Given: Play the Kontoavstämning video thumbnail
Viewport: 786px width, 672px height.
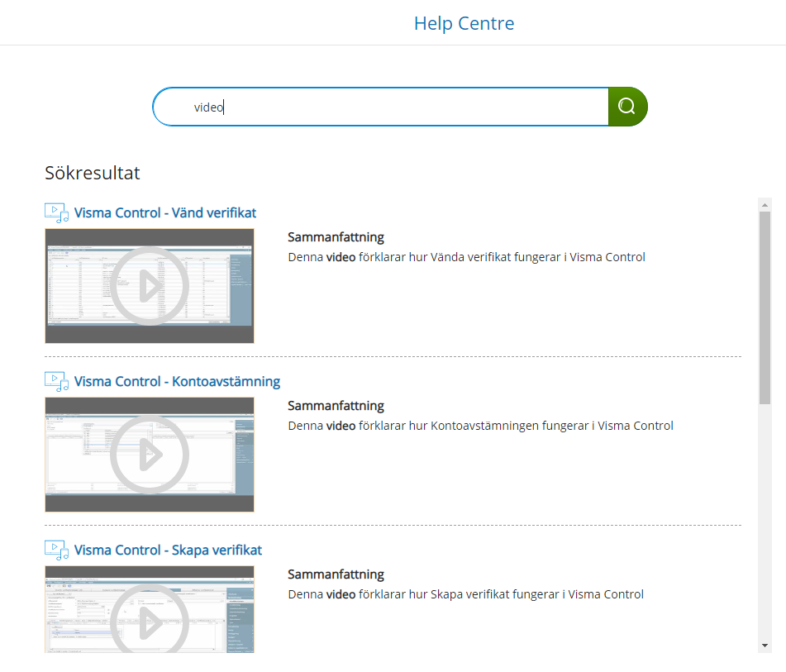Looking at the screenshot, I should (x=150, y=455).
